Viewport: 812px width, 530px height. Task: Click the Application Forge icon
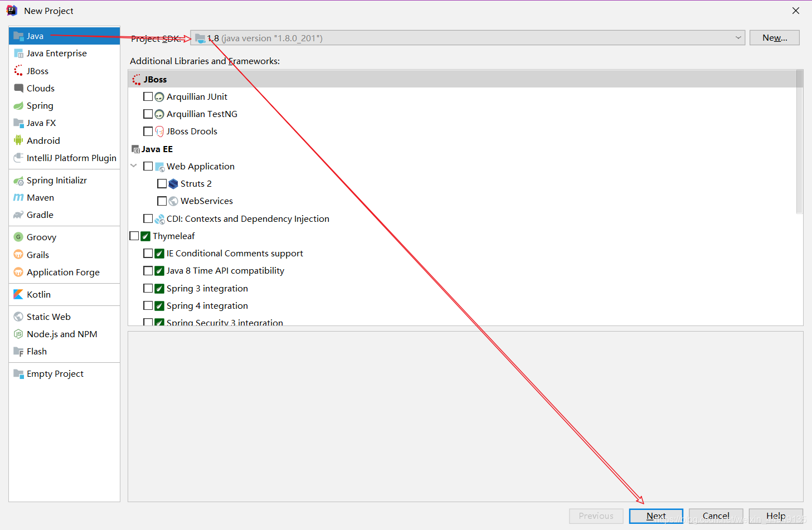point(18,272)
